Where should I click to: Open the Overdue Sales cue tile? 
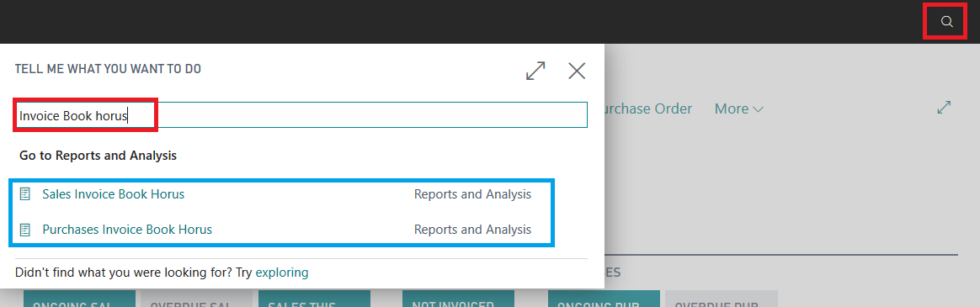point(196,299)
